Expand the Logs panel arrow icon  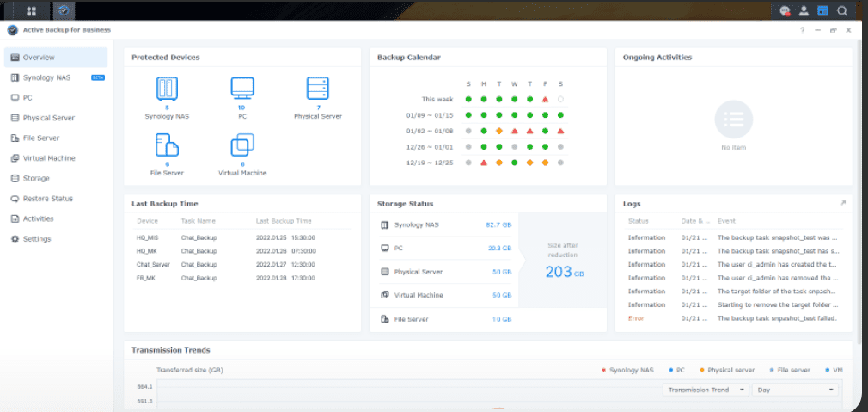[843, 203]
